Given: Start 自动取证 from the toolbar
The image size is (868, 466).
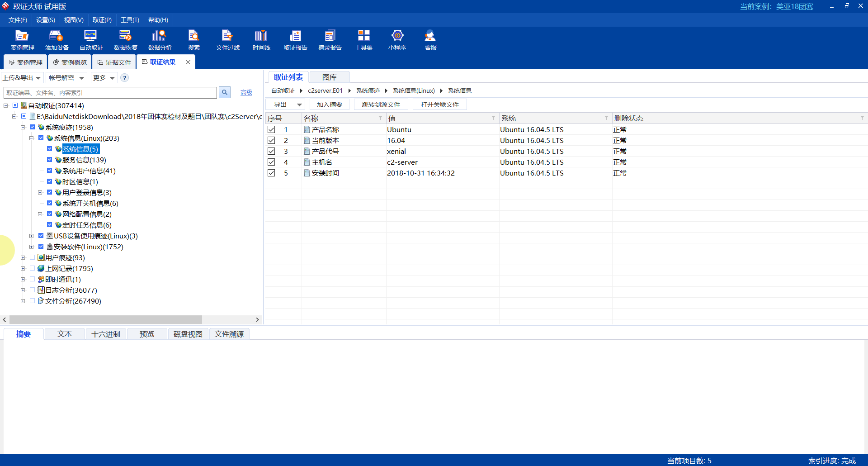Looking at the screenshot, I should click(x=91, y=40).
